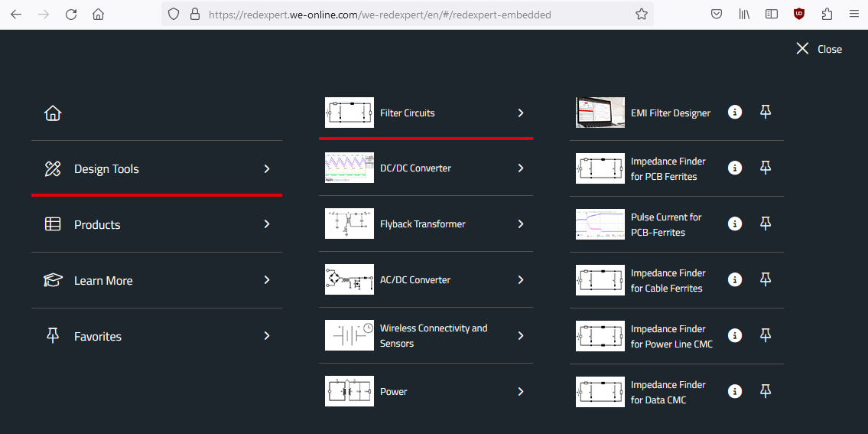
Task: Show info for Impedance Finder for Cable Ferrites
Action: point(735,280)
